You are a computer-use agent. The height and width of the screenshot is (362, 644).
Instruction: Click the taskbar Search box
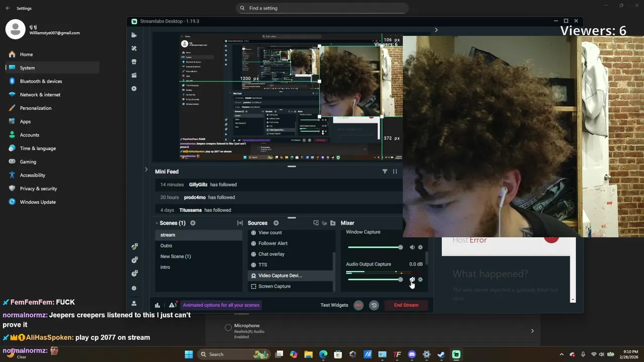point(233,354)
